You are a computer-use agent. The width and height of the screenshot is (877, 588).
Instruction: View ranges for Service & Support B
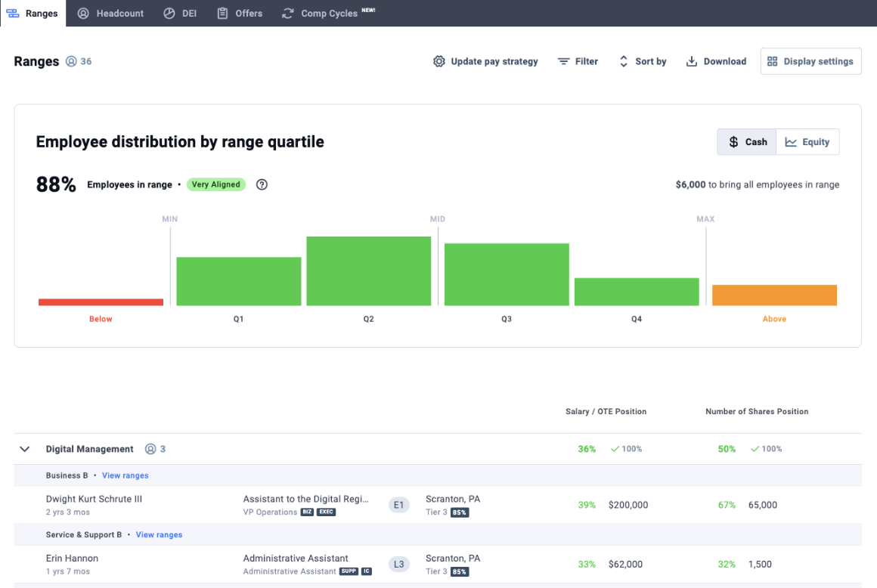pyautogui.click(x=159, y=535)
